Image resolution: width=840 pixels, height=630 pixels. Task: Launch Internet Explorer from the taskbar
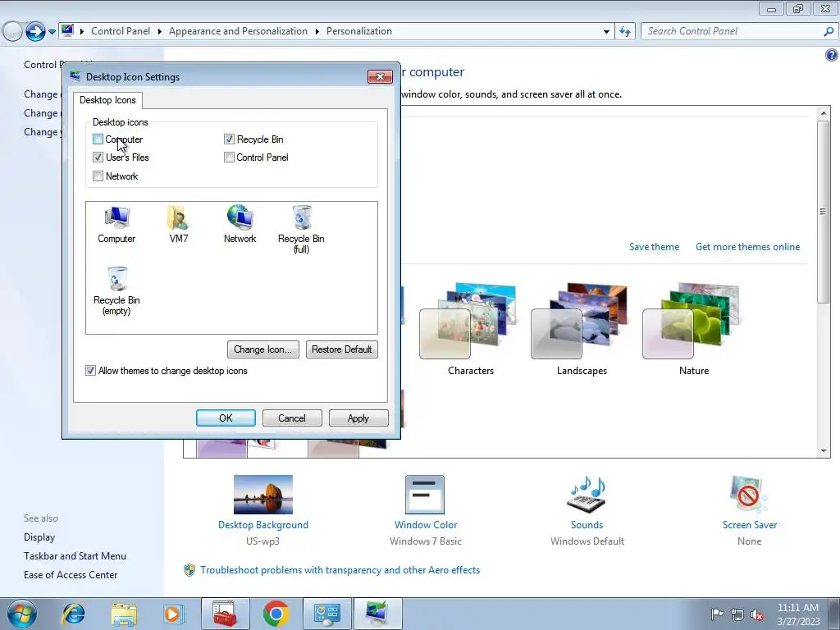[73, 614]
